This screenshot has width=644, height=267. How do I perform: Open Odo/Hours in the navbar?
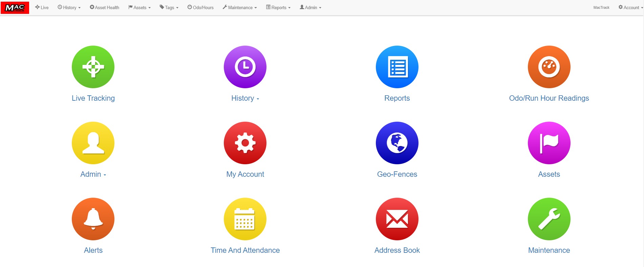tap(200, 7)
